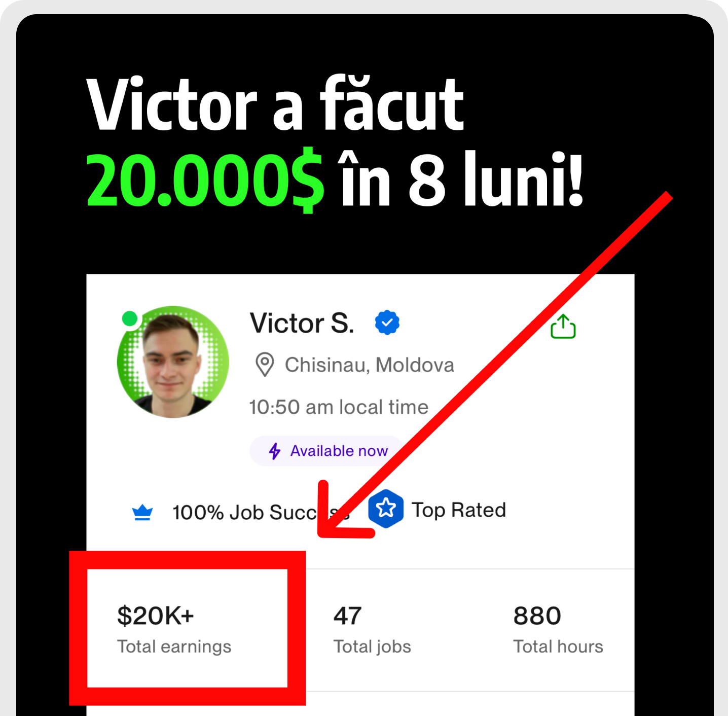This screenshot has height=716, width=728.
Task: Click the green 20.000$ headline text
Action: tap(205, 180)
